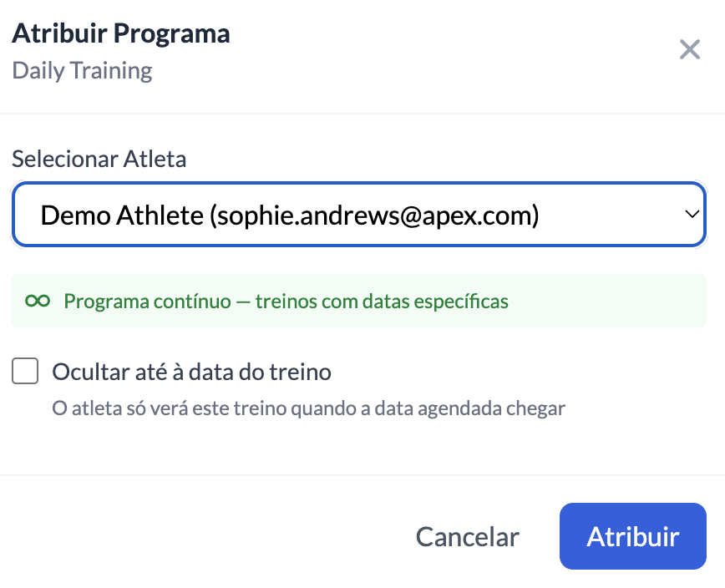The image size is (725, 588).
Task: Toggle the hide-until-training-date checkbox
Action: (x=25, y=371)
